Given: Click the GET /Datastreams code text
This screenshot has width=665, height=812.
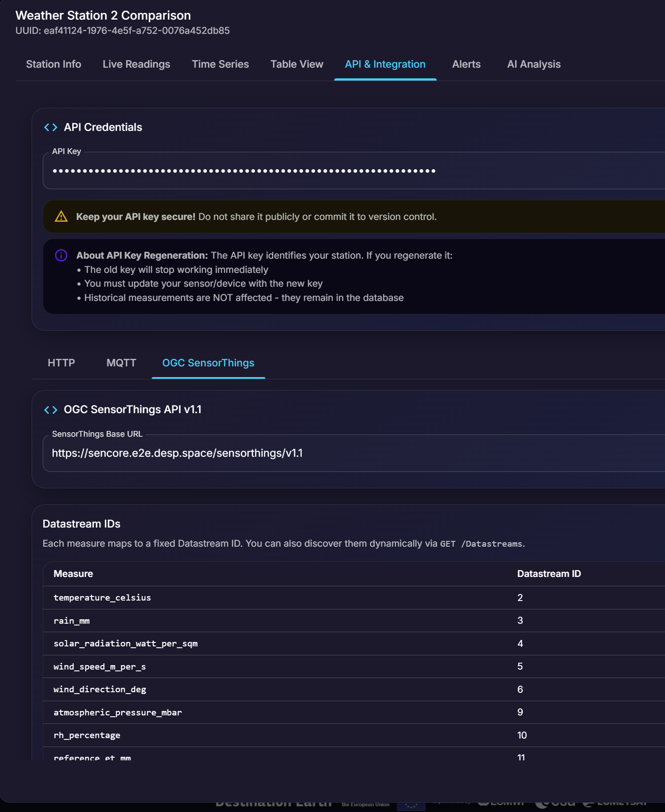Looking at the screenshot, I should (x=481, y=544).
